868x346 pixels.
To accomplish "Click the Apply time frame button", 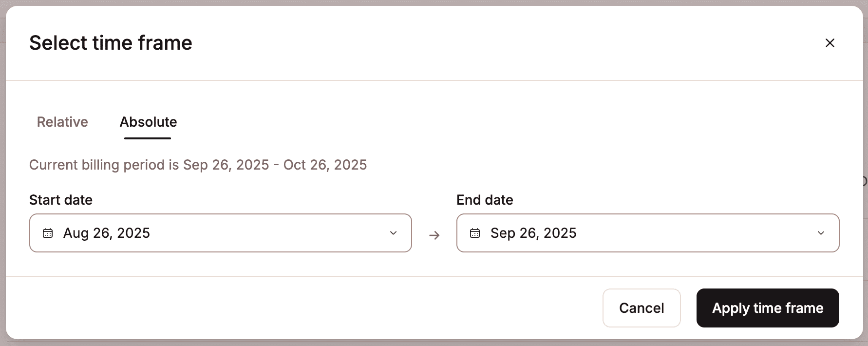I will coord(767,308).
